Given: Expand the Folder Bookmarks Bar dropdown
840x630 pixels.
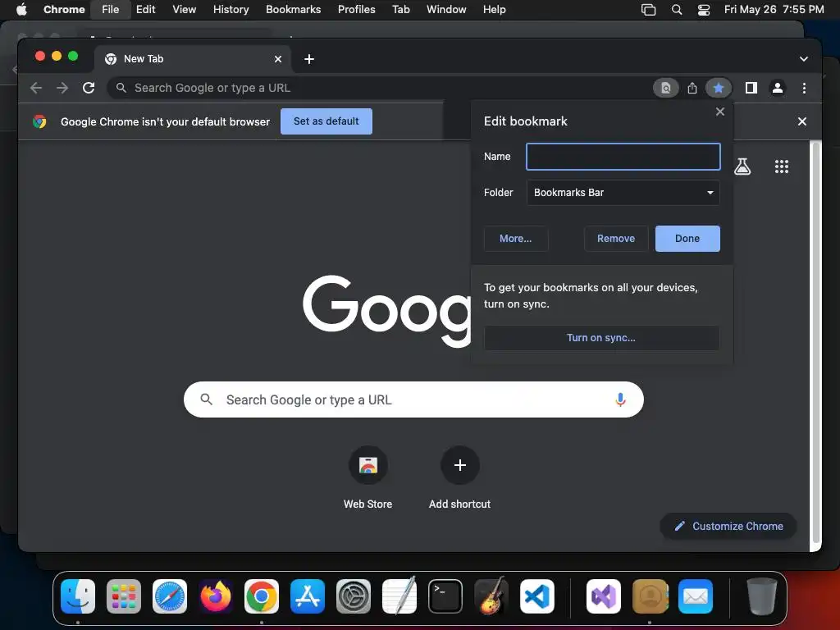Looking at the screenshot, I should pyautogui.click(x=623, y=192).
